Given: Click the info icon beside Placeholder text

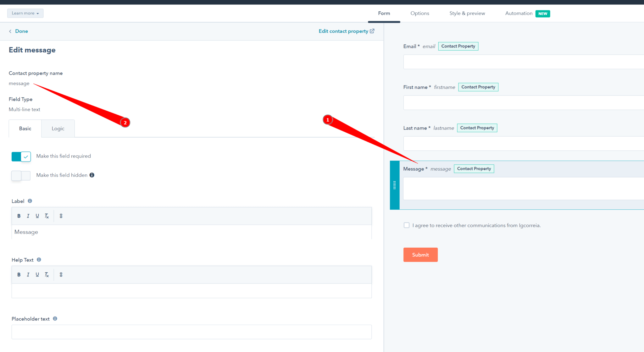Looking at the screenshot, I should point(55,318).
